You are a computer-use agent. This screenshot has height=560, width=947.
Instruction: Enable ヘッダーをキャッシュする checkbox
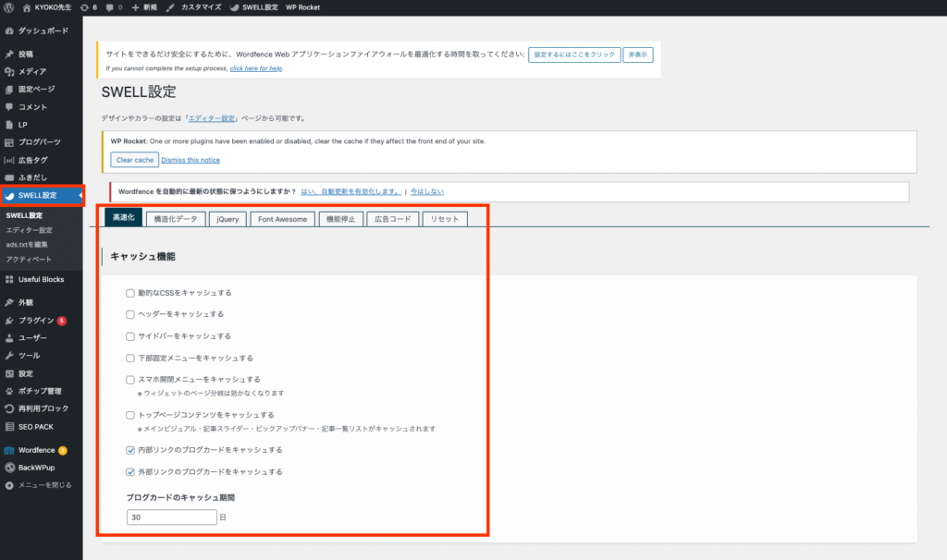[x=129, y=314]
